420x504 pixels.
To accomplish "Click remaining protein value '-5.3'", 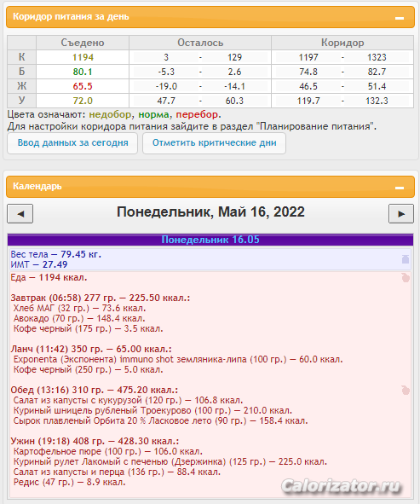I will 166,72.
